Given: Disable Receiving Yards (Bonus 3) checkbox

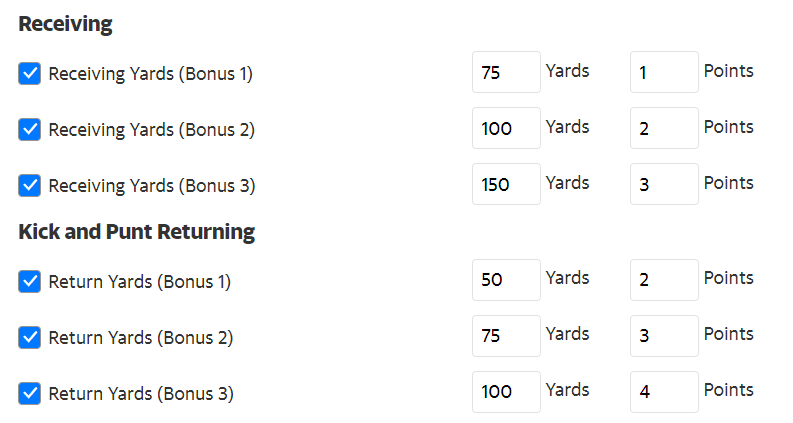Looking at the screenshot, I should coord(30,186).
